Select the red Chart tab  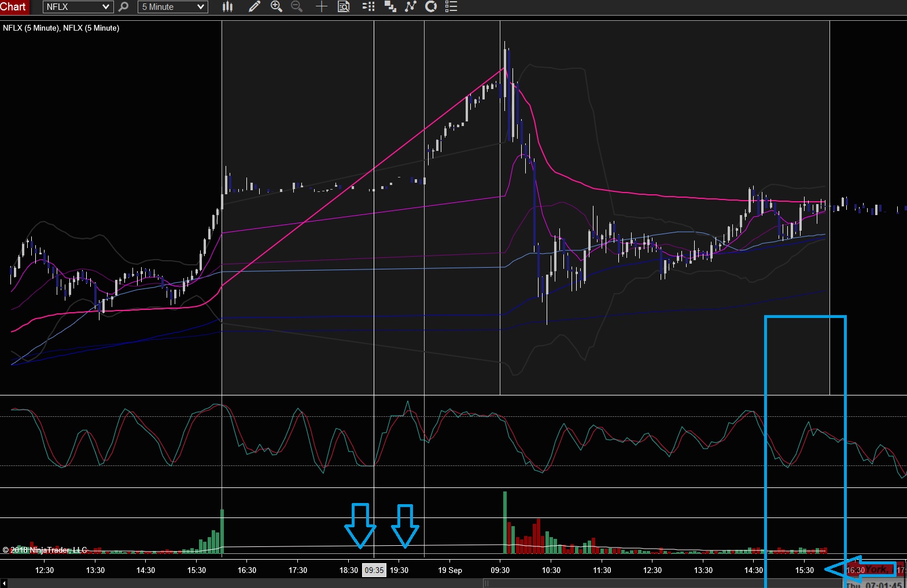14,7
